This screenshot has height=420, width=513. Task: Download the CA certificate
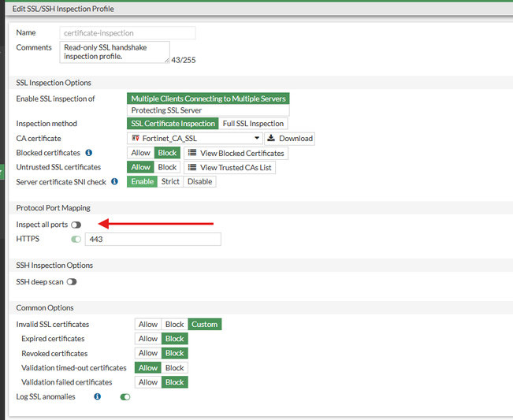coord(289,139)
